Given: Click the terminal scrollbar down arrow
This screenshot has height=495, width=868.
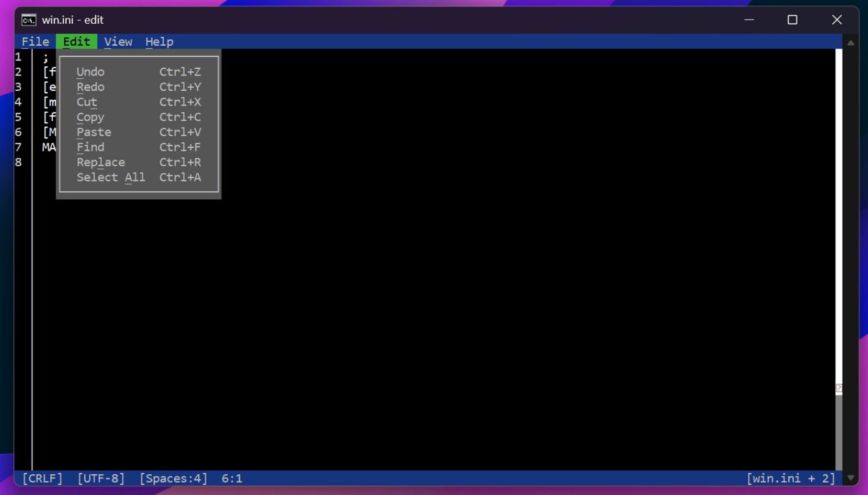Looking at the screenshot, I should (851, 477).
